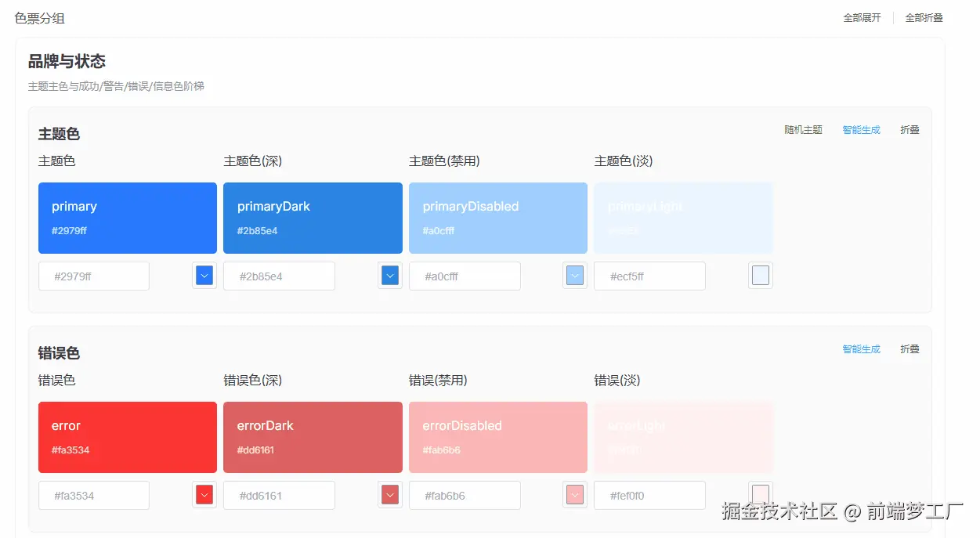Click the #fab6b6 hex input field
This screenshot has width=980, height=538.
coord(465,495)
